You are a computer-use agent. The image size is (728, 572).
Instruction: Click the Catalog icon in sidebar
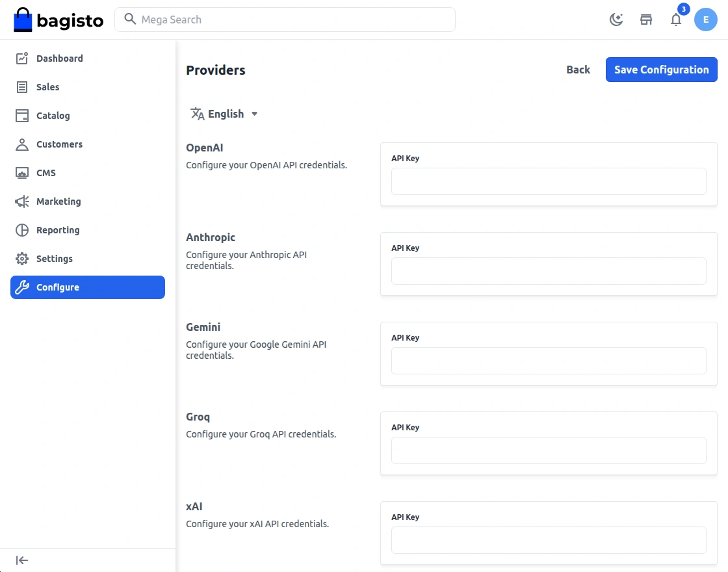point(21,115)
